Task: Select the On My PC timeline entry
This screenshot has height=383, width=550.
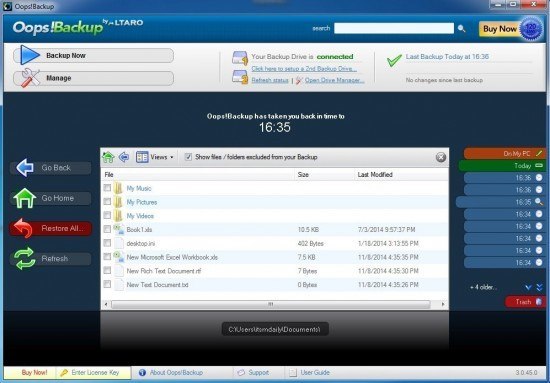Action: [504, 154]
